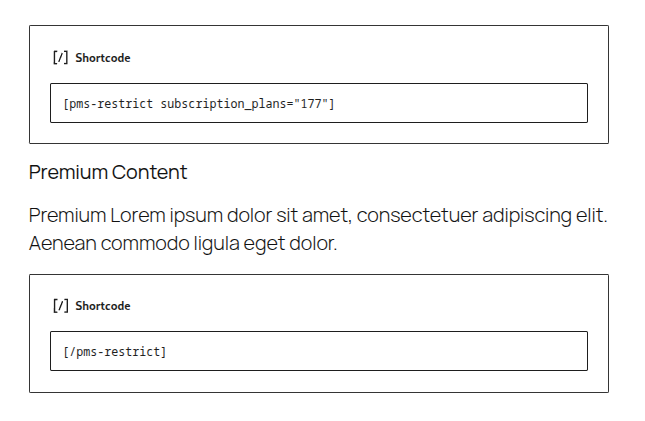The width and height of the screenshot is (645, 421).
Task: Place the cursor on the subscription_plans attribute text
Action: 225,104
